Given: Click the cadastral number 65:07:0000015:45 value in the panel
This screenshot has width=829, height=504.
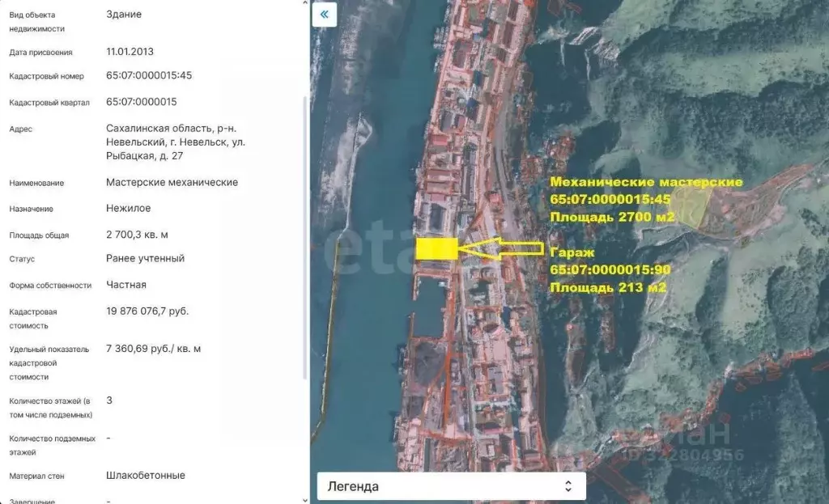Looking at the screenshot, I should (x=149, y=75).
